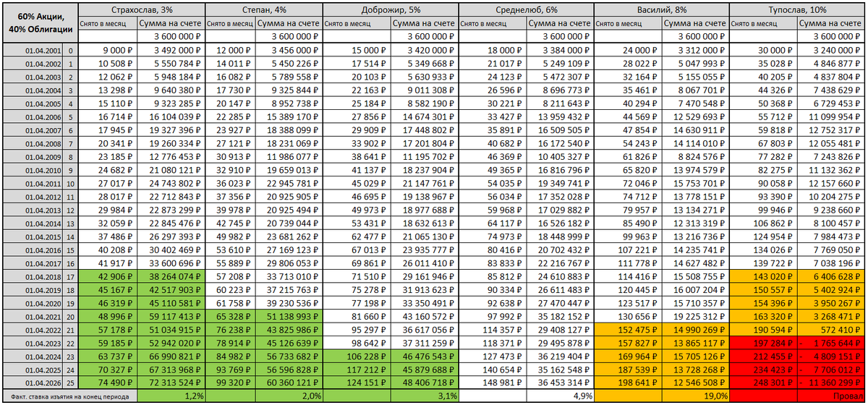Click "Снято в месяц" under Степан
Viewport: 868px width, 405px height.
(231, 23)
